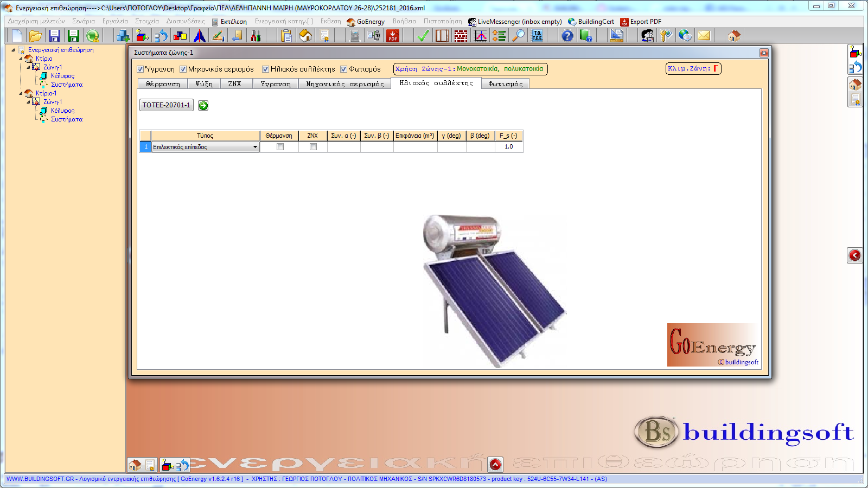Screen dimensions: 868x488
Task: Switch to the Φωτισμός tab
Action: pos(505,84)
